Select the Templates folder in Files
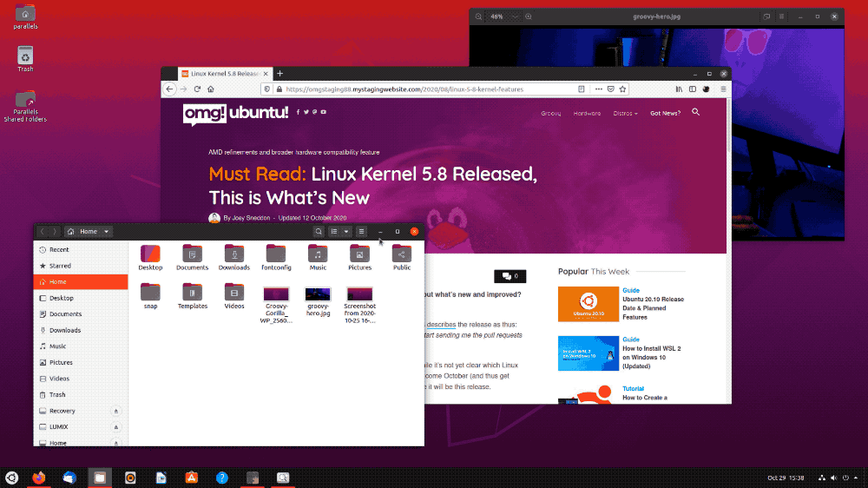 pyautogui.click(x=193, y=296)
